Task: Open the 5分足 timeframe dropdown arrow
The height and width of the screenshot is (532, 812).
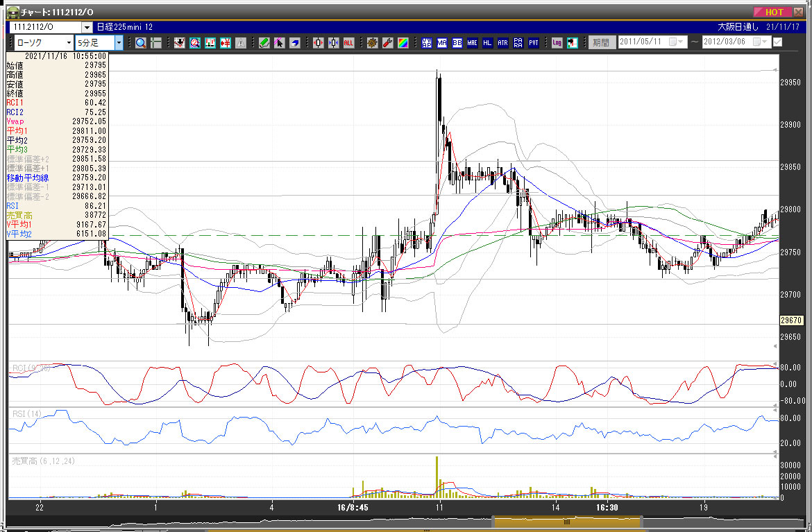Action: pos(119,42)
